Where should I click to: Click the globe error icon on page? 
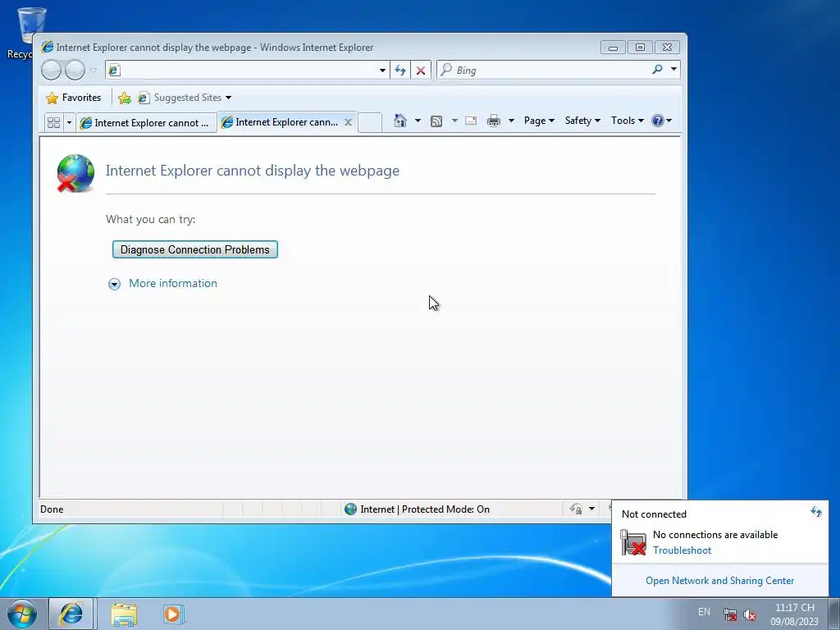pos(75,173)
